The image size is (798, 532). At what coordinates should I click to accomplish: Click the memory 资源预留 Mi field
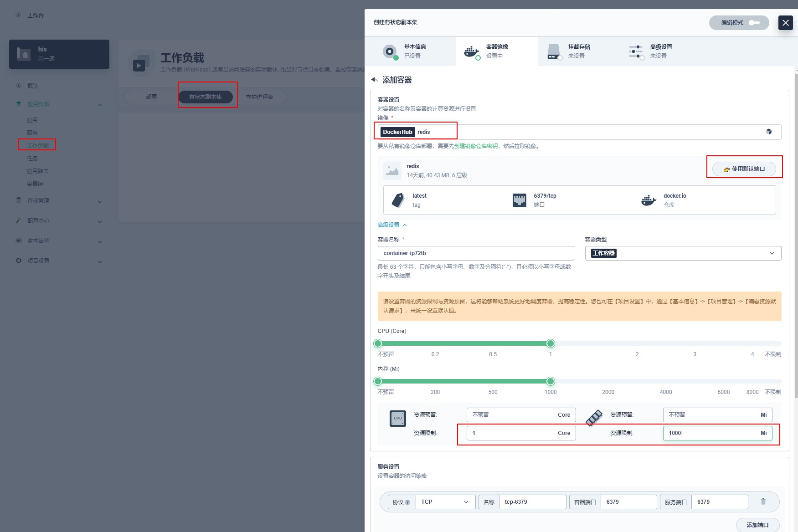(717, 415)
